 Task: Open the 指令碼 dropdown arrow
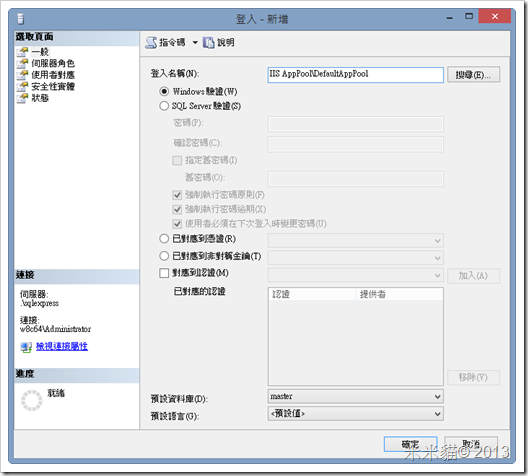[x=195, y=43]
